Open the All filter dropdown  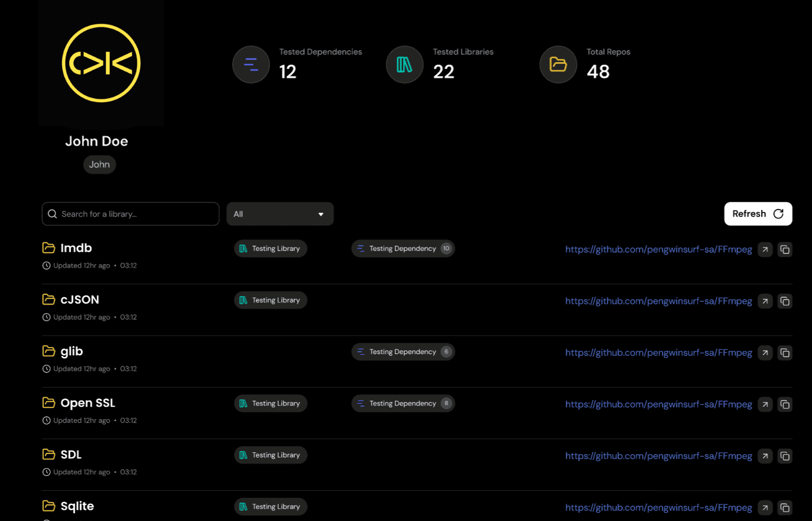pyautogui.click(x=280, y=214)
